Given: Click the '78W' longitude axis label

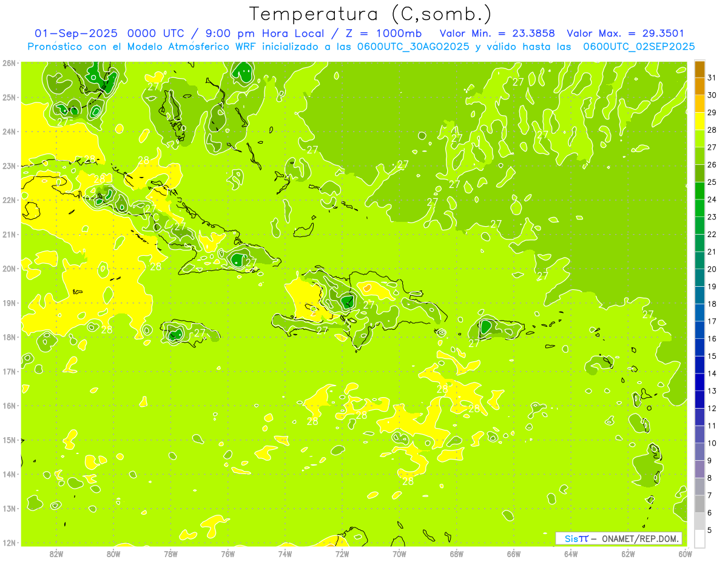Looking at the screenshot, I should [170, 554].
